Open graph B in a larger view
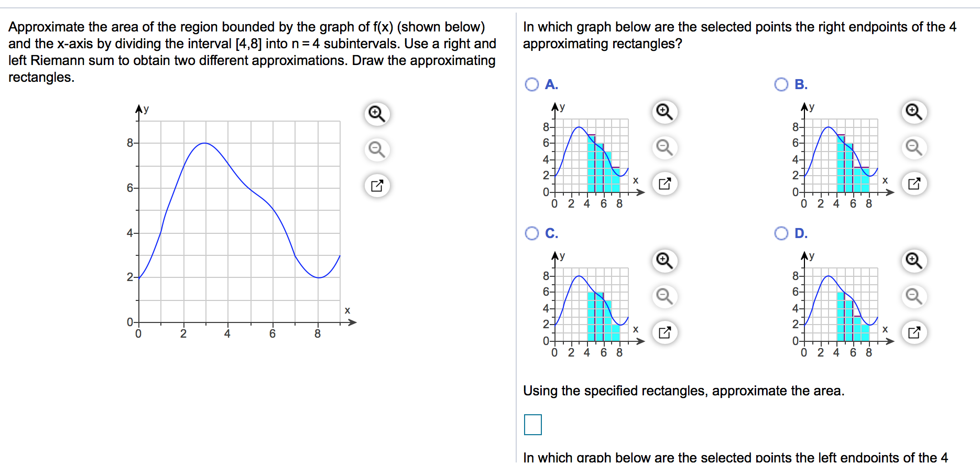This screenshot has width=980, height=474. (914, 184)
